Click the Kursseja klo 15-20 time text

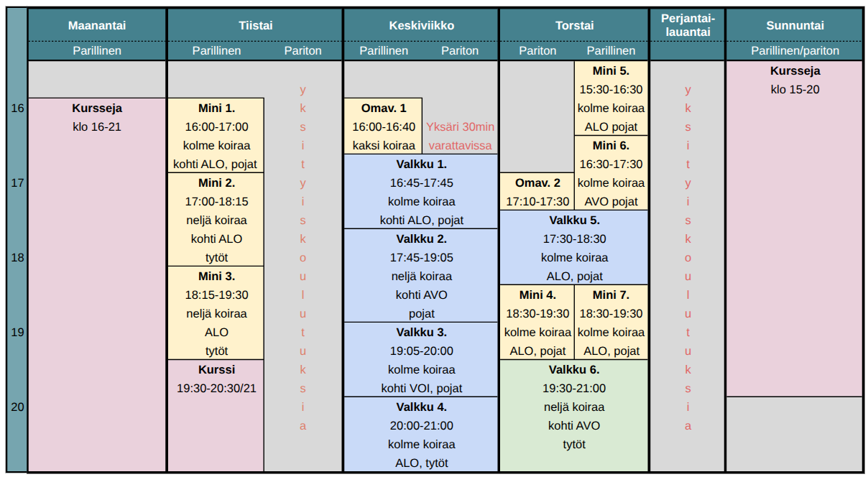[x=794, y=90]
